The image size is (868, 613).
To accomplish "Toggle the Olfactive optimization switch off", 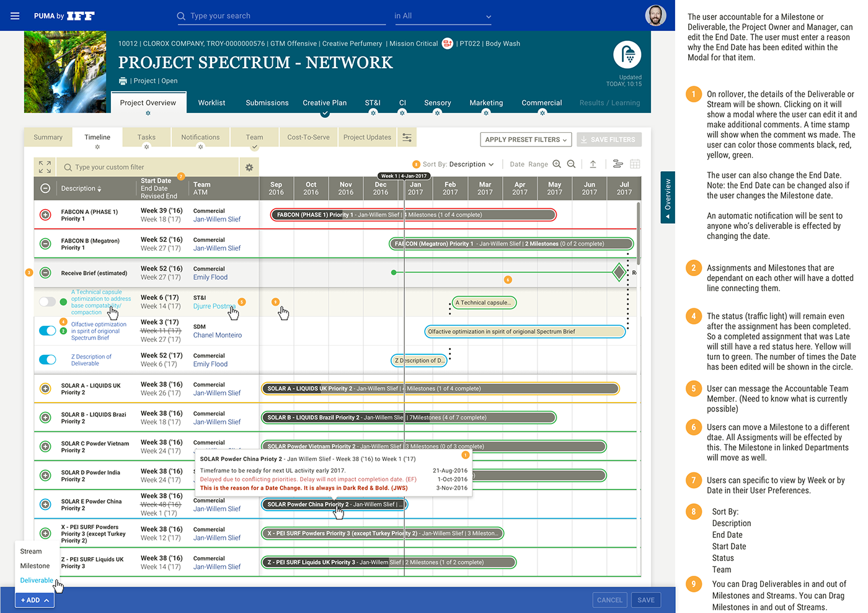I will point(47,331).
